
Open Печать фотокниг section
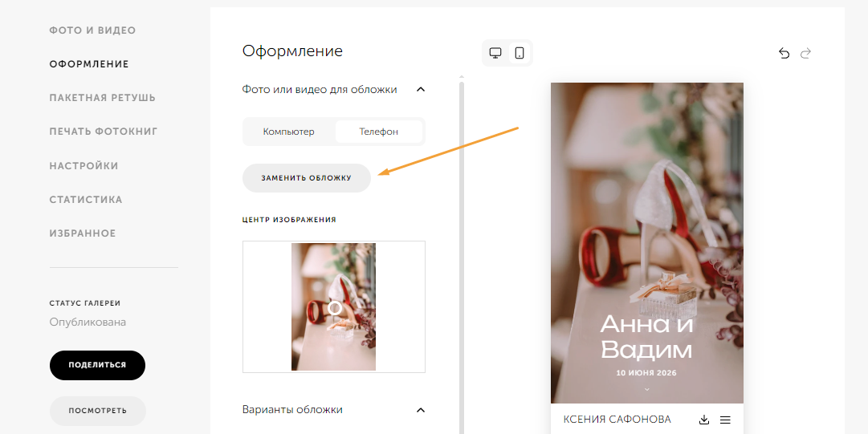[x=104, y=132]
